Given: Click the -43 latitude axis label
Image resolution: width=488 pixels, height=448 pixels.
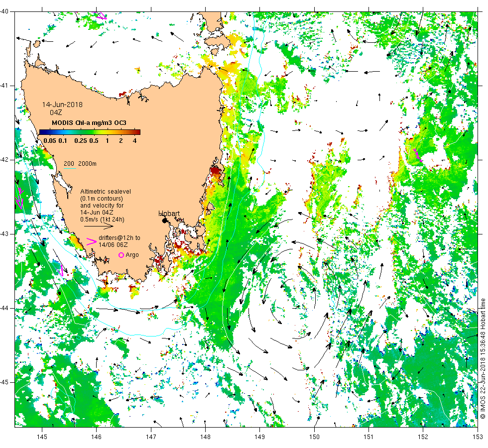Looking at the screenshot, I should 4,234.
